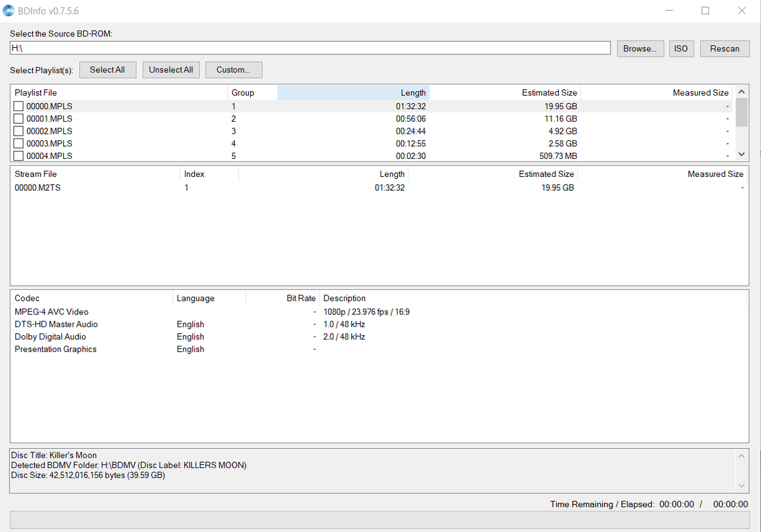Click the BDInfo app icon in title bar
Viewport: 761px width, 532px height.
(8, 10)
